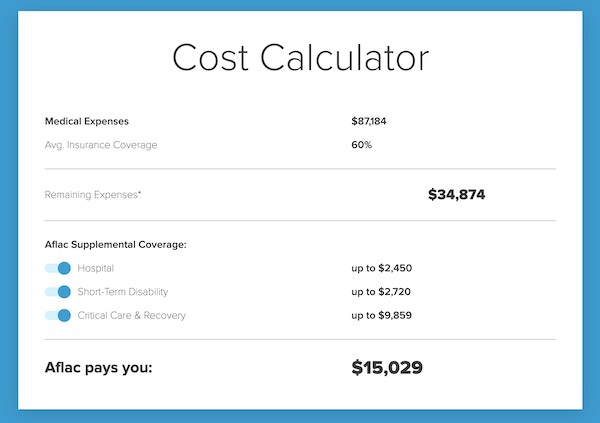This screenshot has width=600, height=423.
Task: Turn off Critical Care & Recovery switch
Action: [x=58, y=315]
